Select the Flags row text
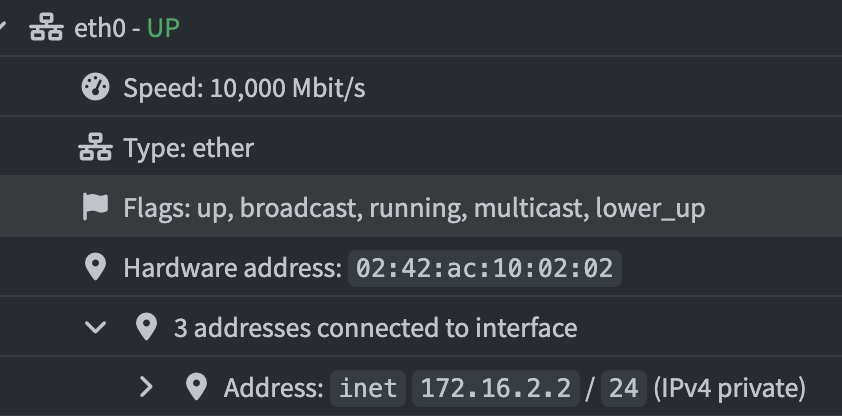The width and height of the screenshot is (842, 416). coord(414,208)
